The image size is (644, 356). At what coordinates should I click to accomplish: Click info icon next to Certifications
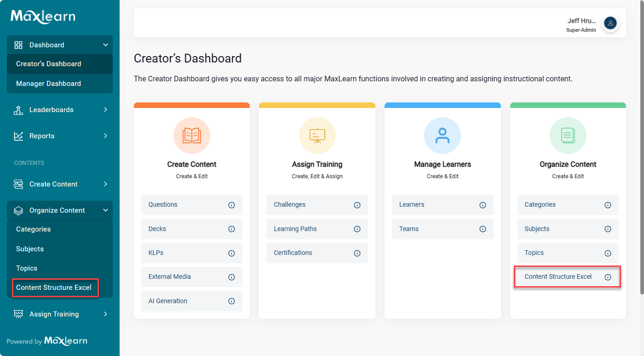[x=357, y=253]
